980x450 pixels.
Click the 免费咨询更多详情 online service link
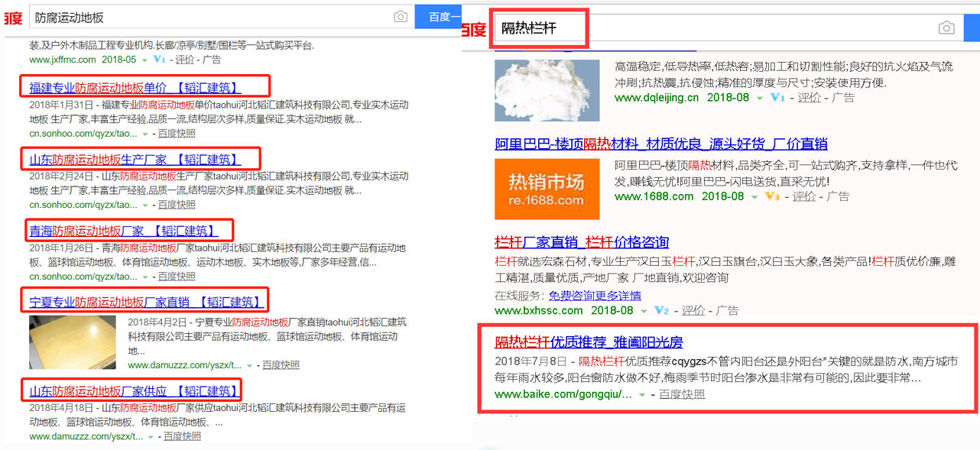595,296
